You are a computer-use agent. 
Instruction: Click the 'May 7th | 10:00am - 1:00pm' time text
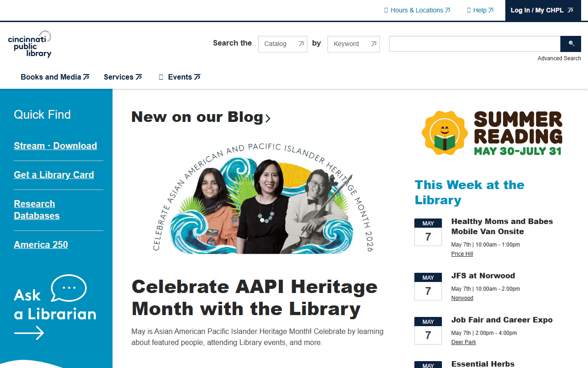click(x=486, y=245)
